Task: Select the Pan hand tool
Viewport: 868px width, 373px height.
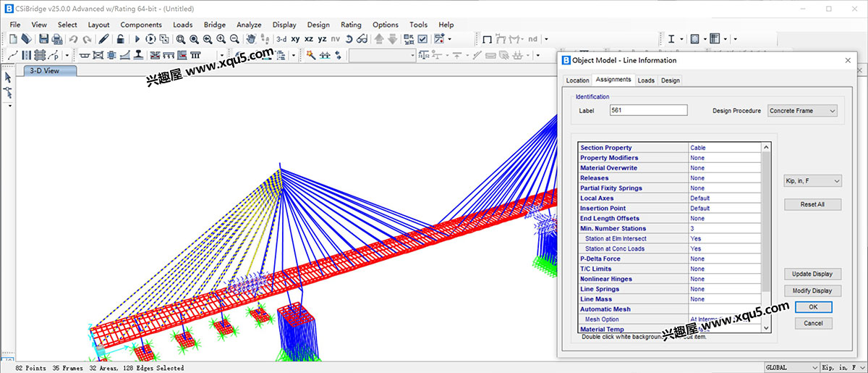Action: (251, 39)
